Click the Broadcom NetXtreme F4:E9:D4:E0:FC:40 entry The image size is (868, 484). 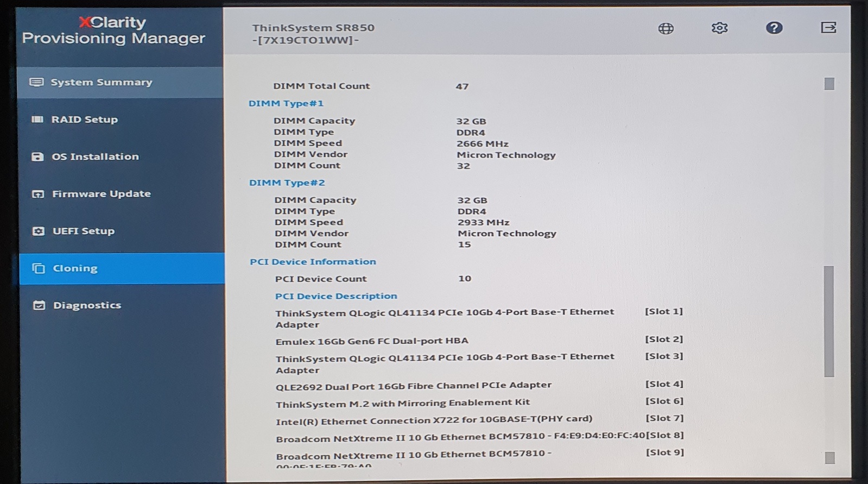click(461, 437)
